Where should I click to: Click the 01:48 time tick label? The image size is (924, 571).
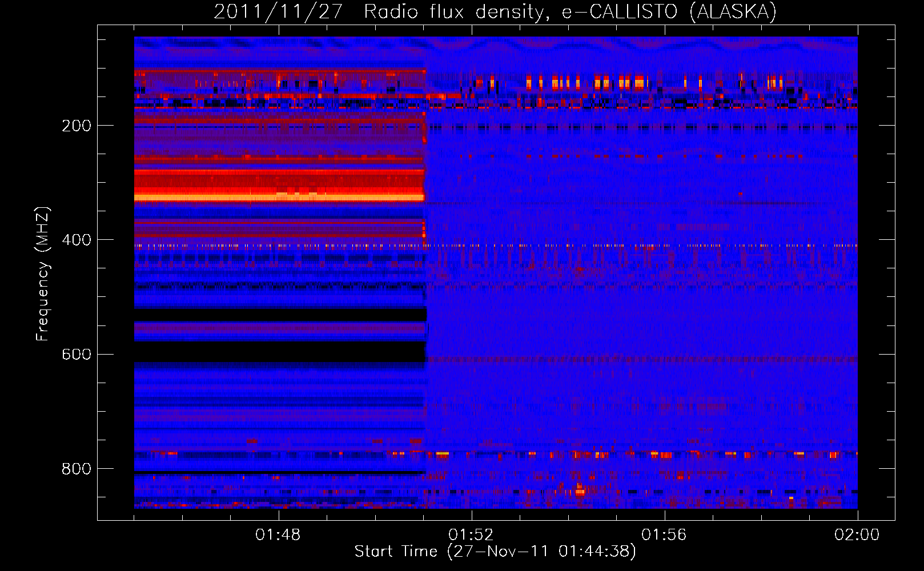278,535
